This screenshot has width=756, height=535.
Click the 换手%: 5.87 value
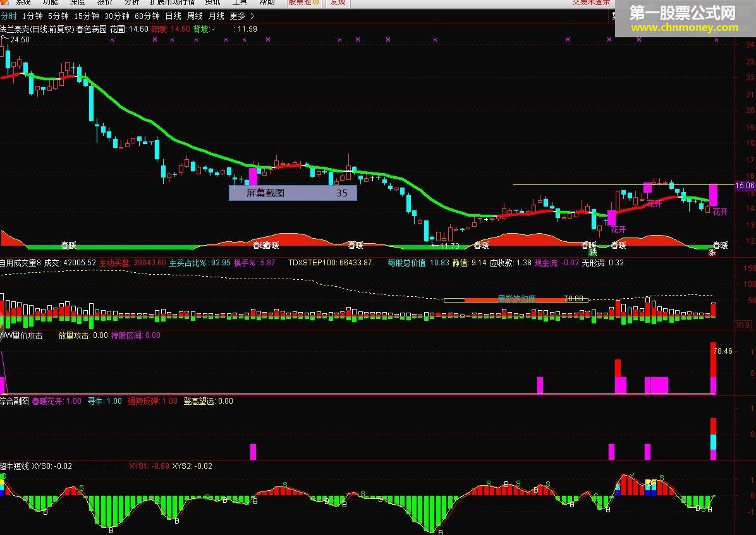[x=255, y=263]
